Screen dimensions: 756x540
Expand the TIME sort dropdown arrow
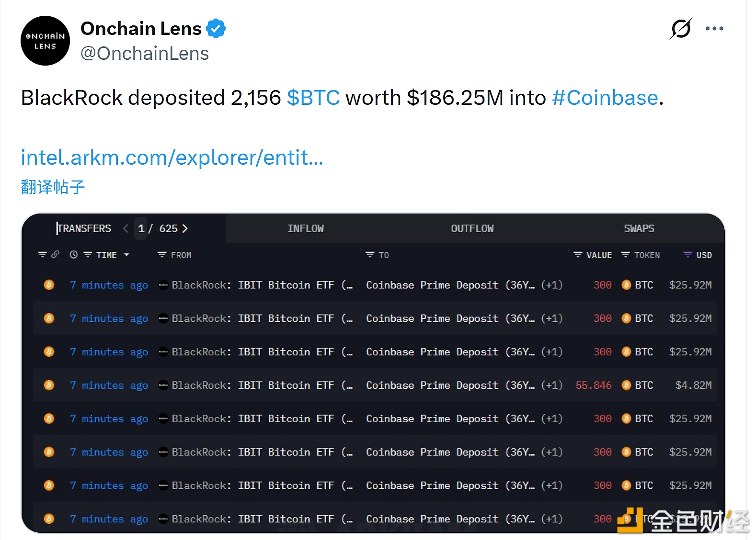tap(126, 255)
